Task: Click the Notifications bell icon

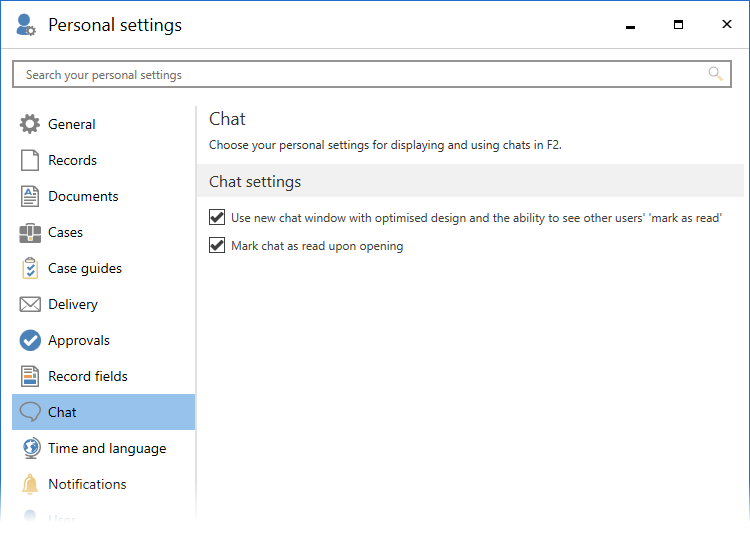Action: point(30,484)
